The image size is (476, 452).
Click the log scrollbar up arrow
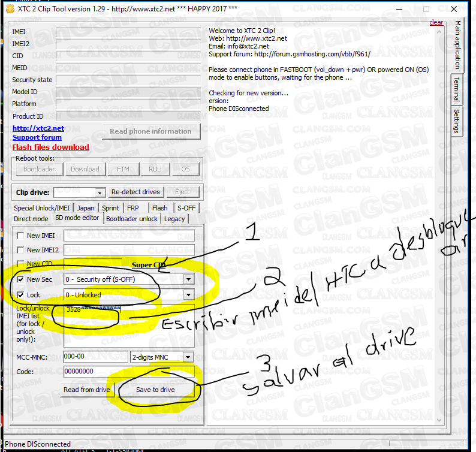439,32
